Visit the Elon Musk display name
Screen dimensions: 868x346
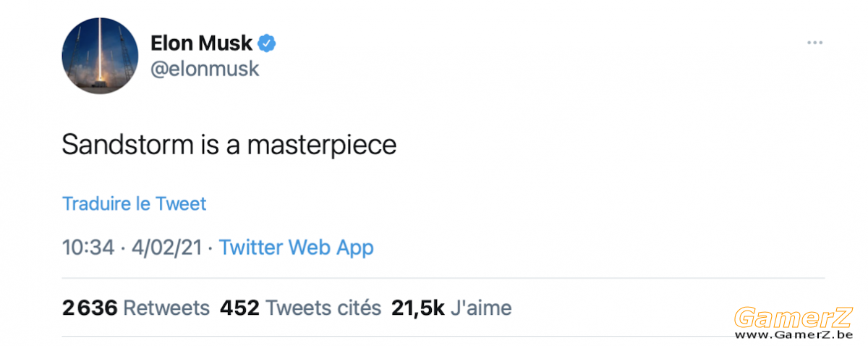coord(202,43)
